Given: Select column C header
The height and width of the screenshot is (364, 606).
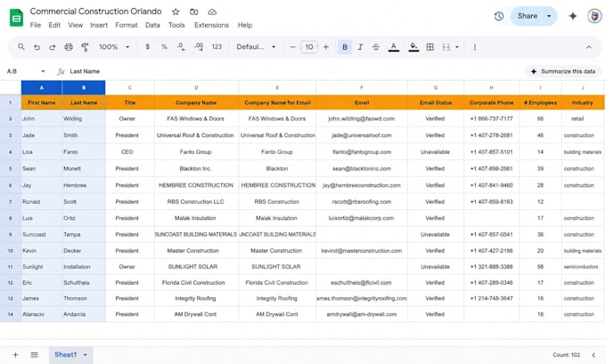Looking at the screenshot, I should point(130,87).
